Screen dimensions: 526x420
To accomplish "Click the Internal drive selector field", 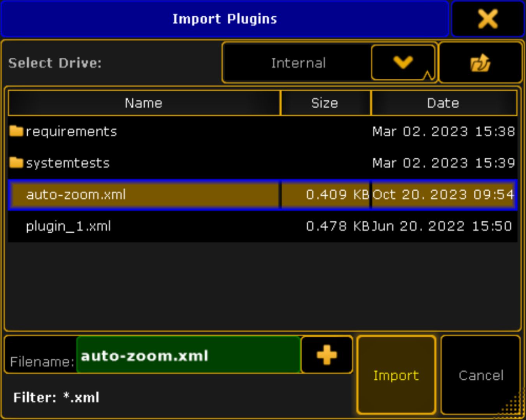I will pyautogui.click(x=298, y=63).
